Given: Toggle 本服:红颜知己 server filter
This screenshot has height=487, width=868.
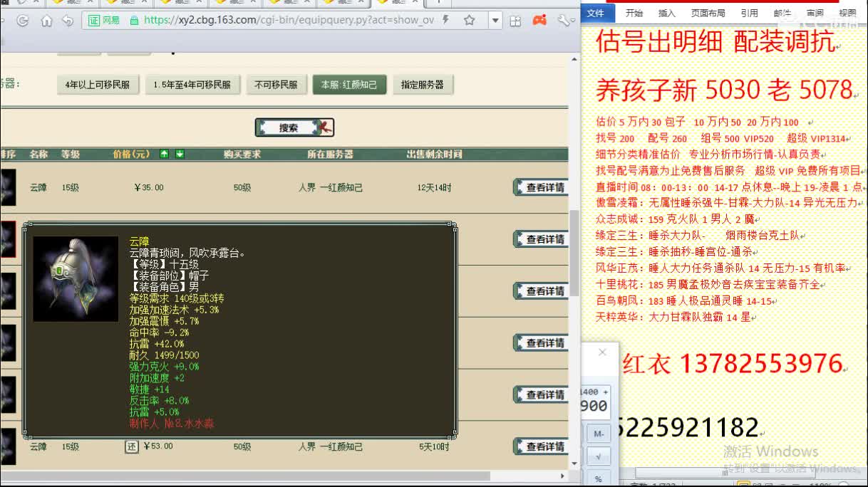Looking at the screenshot, I should pos(349,85).
